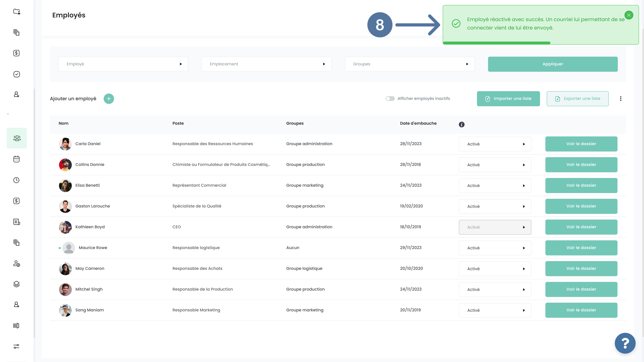Click Gaston Larouche's profile photo
This screenshot has height=362, width=644.
[65, 206]
